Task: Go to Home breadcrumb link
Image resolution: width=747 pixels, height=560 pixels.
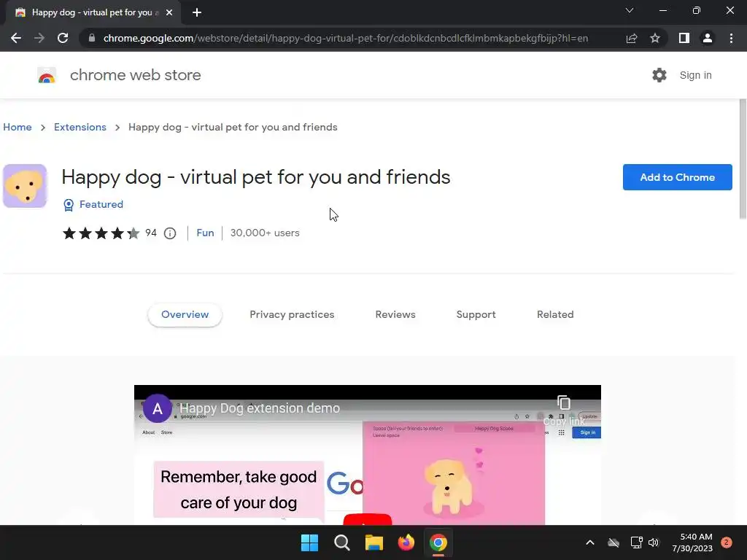Action: [x=18, y=127]
